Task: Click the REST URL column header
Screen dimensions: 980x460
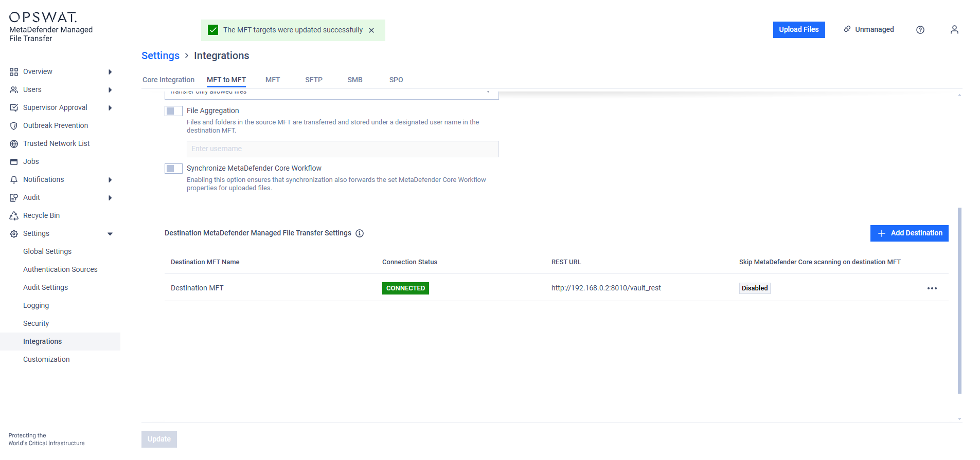Action: point(566,262)
